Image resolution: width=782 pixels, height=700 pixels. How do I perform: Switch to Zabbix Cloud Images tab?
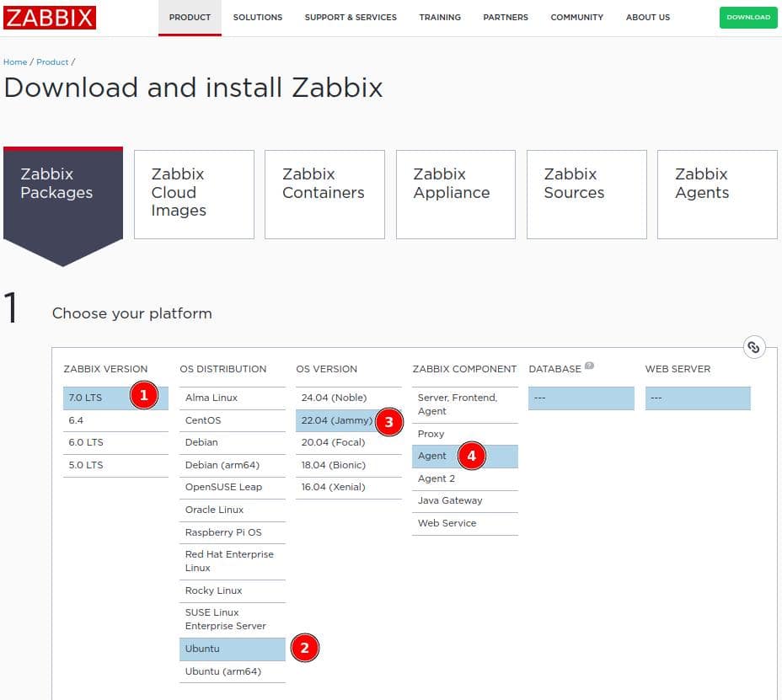point(194,194)
